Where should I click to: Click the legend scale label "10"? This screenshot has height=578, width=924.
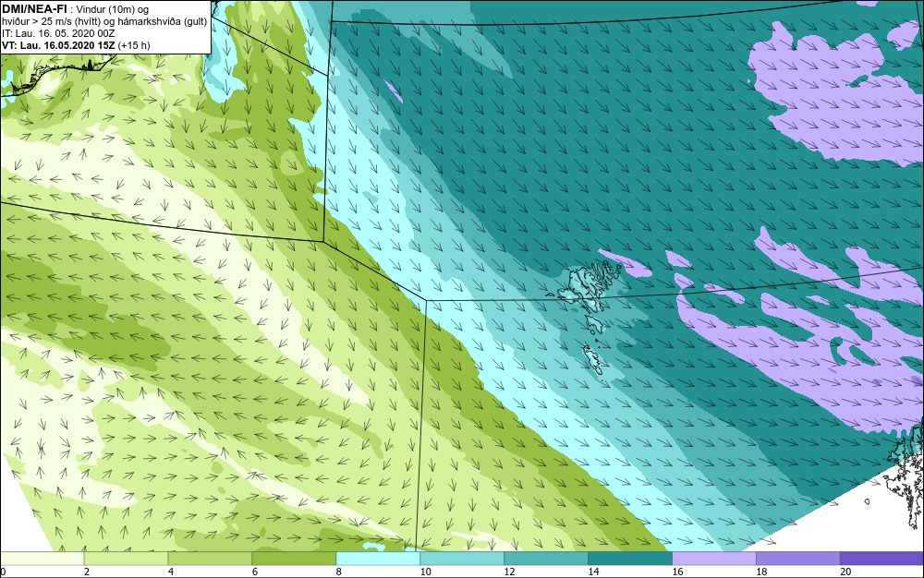pos(425,572)
